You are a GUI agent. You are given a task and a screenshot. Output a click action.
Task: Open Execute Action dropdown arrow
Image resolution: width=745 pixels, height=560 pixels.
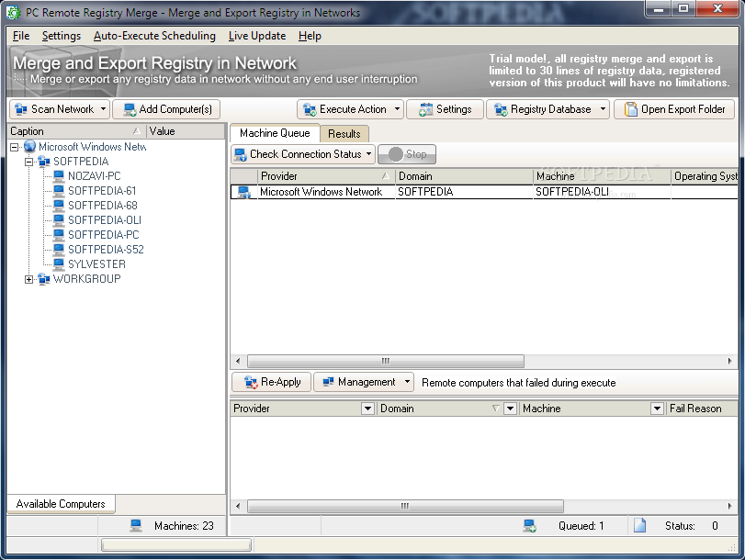pyautogui.click(x=397, y=109)
